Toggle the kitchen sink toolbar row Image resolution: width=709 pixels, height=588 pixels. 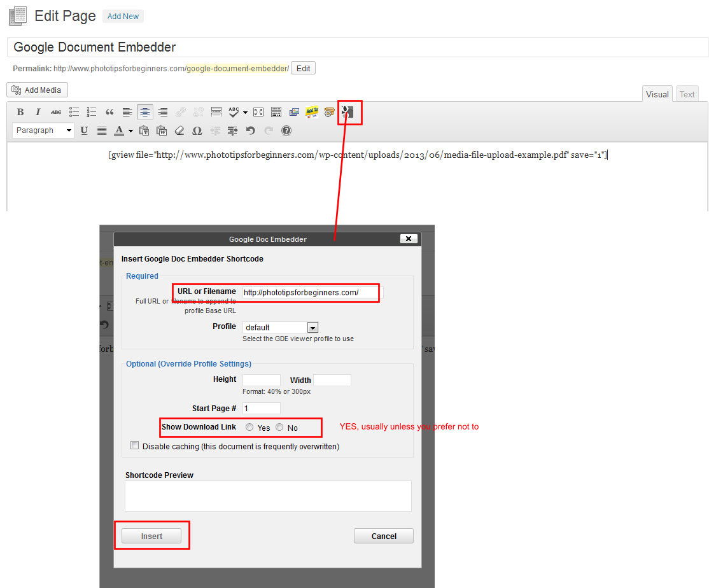pos(276,112)
